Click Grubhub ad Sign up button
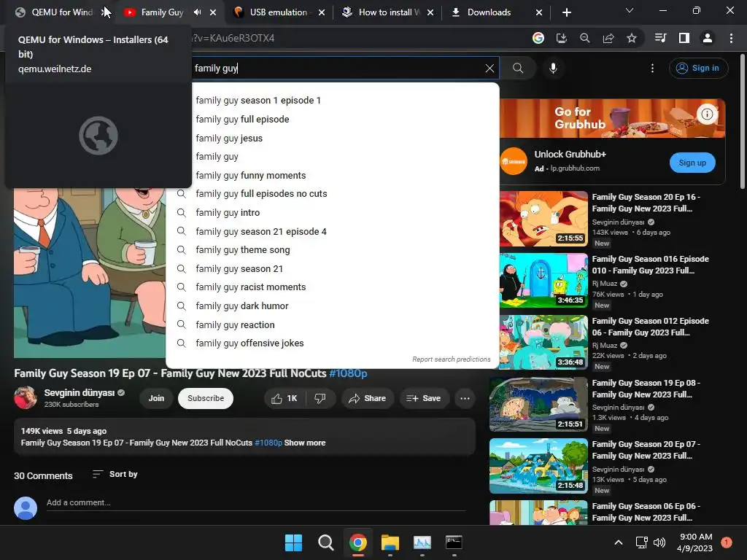This screenshot has height=560, width=747. click(x=692, y=163)
